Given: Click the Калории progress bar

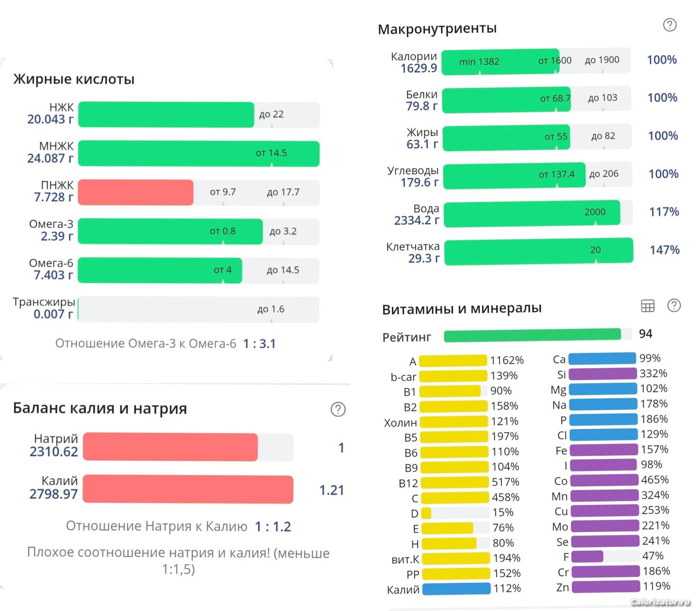Looking at the screenshot, I should tap(535, 62).
